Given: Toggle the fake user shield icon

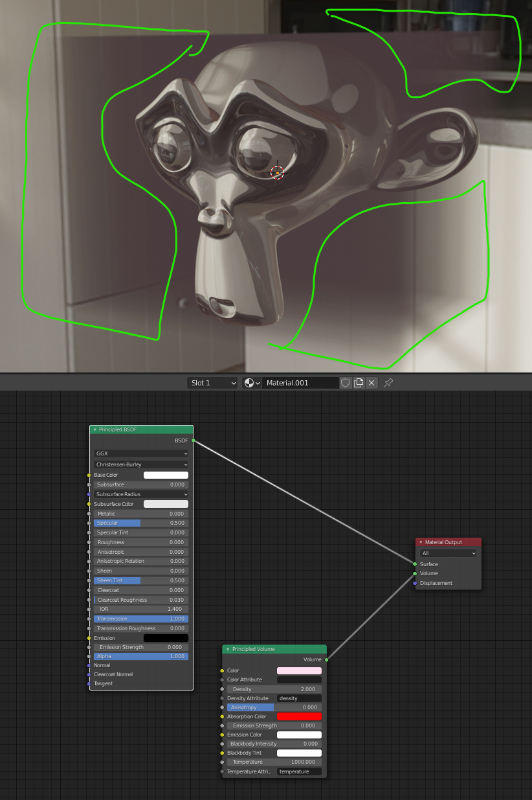Looking at the screenshot, I should click(x=346, y=383).
